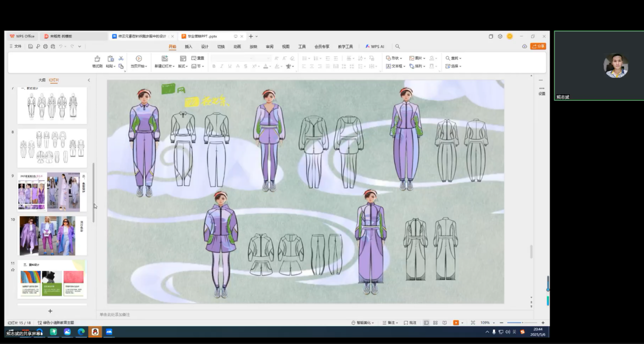Switch to the Design (设计) ribbon tab
The image size is (644, 344).
click(x=204, y=46)
